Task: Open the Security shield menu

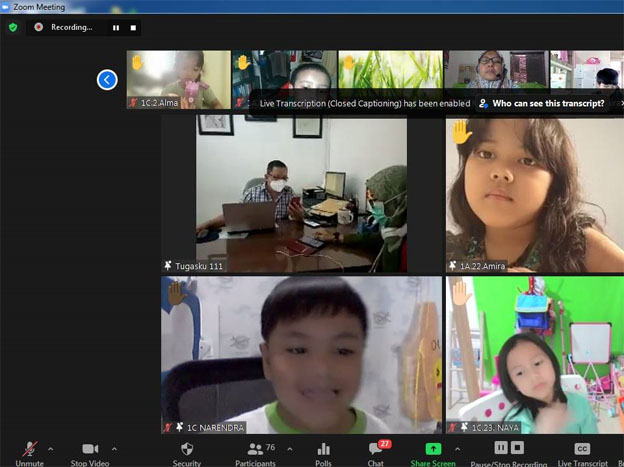Action: 186,450
